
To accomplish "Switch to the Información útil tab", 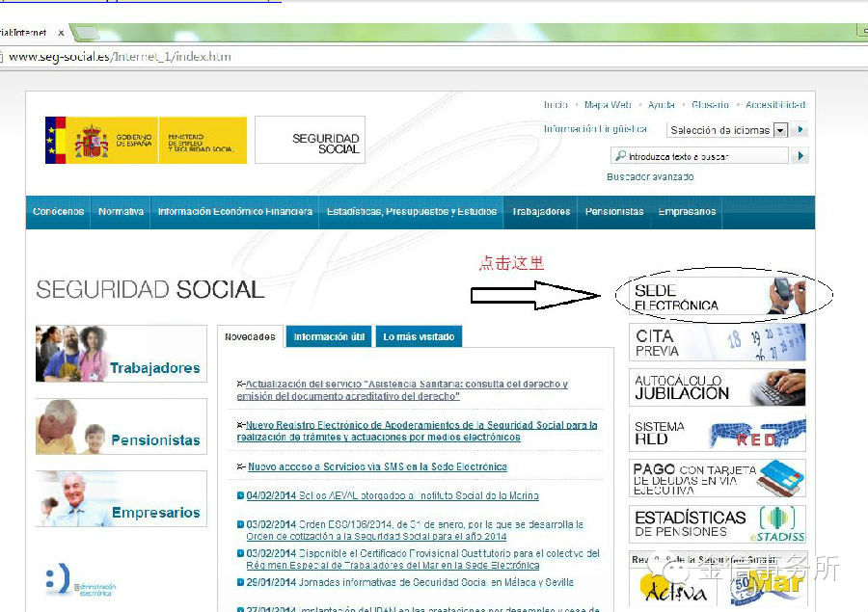I will pos(330,336).
